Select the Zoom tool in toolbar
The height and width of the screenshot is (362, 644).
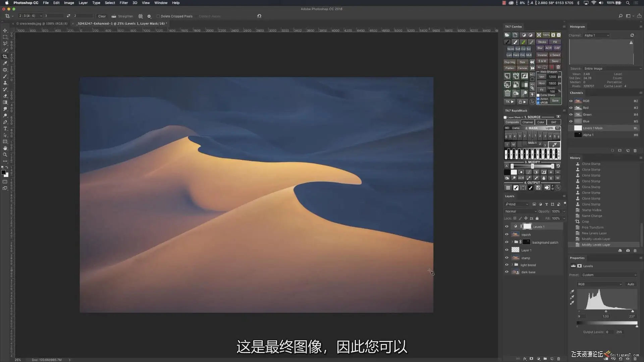pyautogui.click(x=5, y=155)
